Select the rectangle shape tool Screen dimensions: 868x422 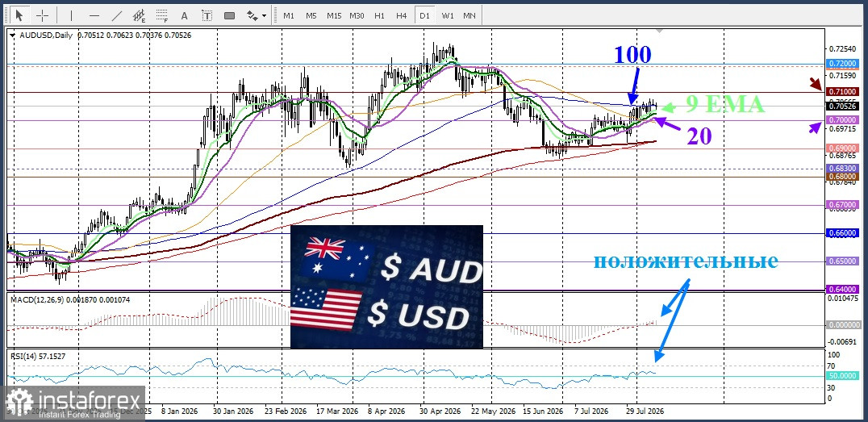tap(229, 15)
